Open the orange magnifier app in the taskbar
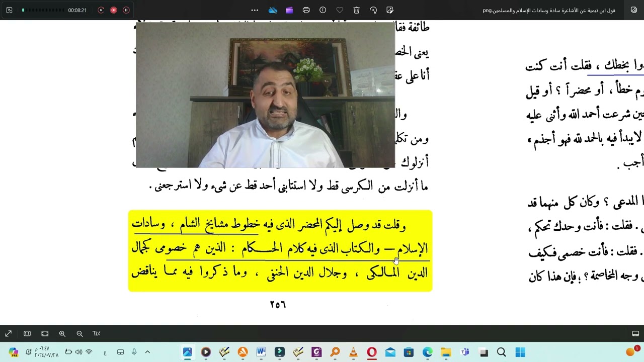 coord(335,352)
